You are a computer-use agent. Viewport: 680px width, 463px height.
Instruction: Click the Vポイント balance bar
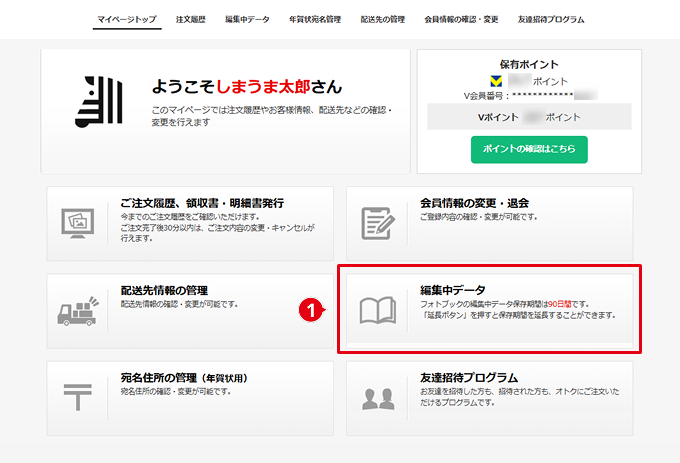tap(529, 117)
